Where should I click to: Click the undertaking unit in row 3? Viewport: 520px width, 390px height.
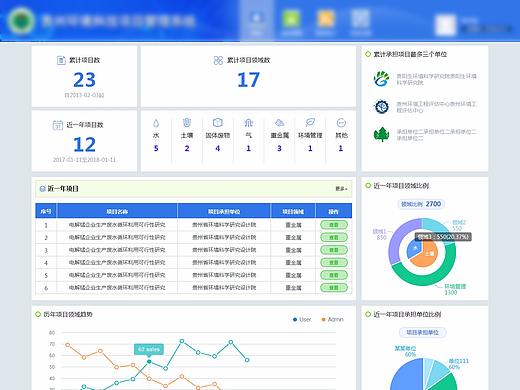pyautogui.click(x=224, y=250)
